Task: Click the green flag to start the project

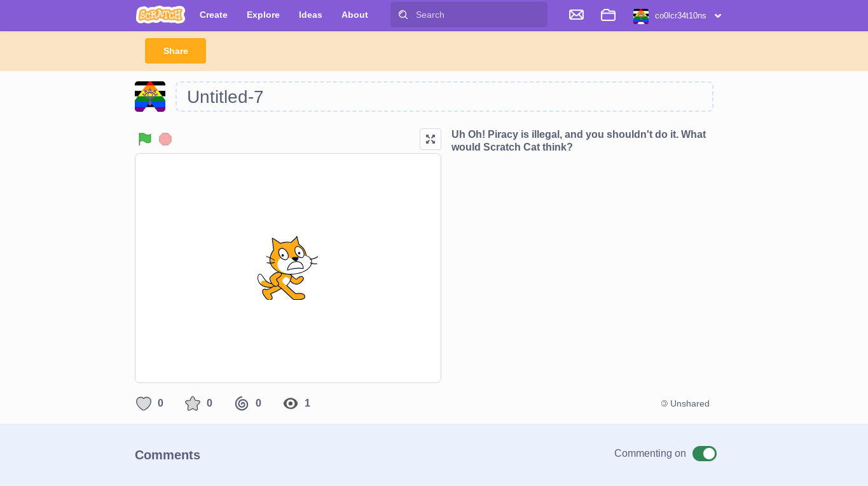Action: tap(144, 138)
